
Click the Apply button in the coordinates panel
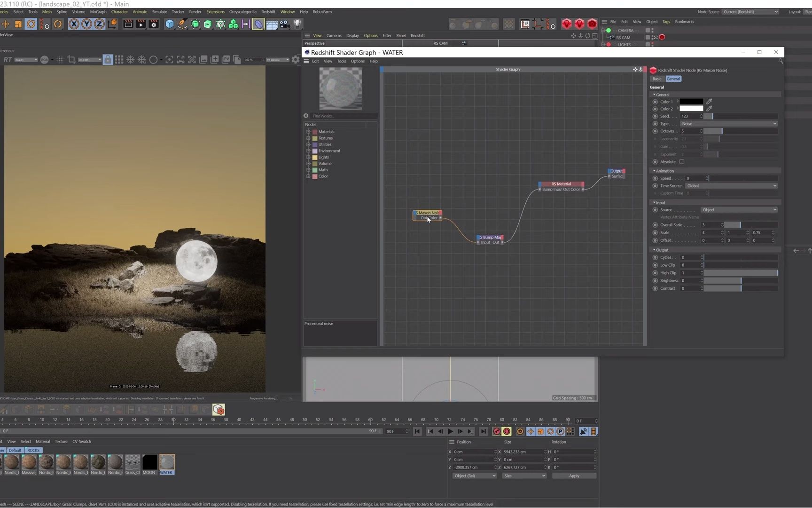[574, 476]
